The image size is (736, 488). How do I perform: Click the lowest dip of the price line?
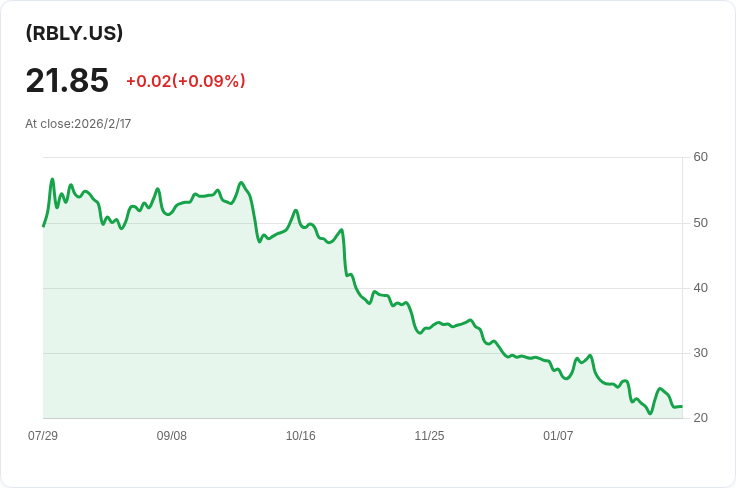[x=650, y=413]
